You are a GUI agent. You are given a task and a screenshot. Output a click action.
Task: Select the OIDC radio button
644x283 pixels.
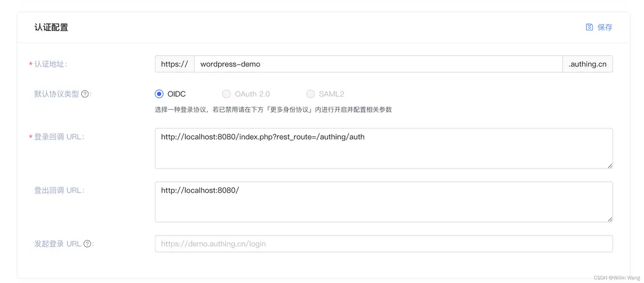point(159,94)
